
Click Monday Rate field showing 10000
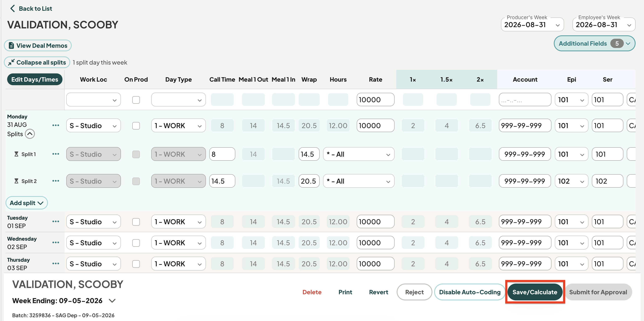[375, 126]
